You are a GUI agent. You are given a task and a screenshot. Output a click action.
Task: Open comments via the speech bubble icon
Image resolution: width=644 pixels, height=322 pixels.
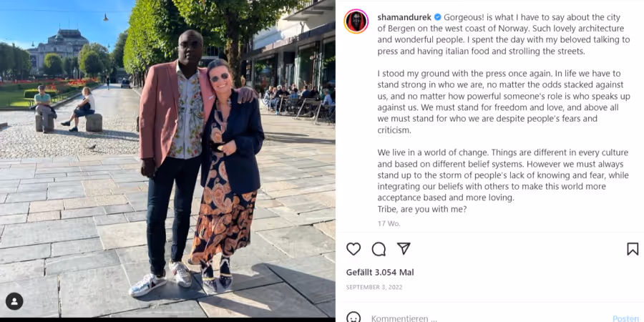pos(379,249)
